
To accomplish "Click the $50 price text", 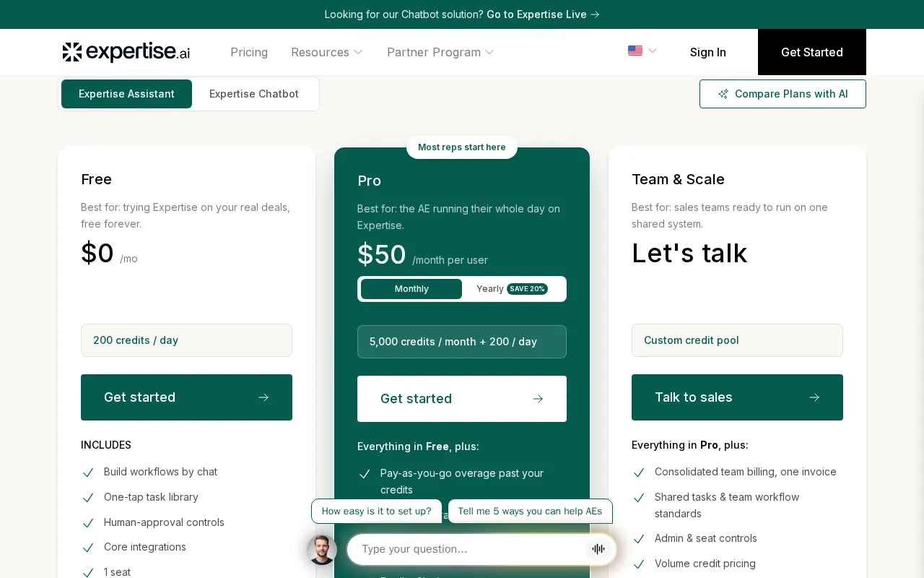I will (x=382, y=254).
